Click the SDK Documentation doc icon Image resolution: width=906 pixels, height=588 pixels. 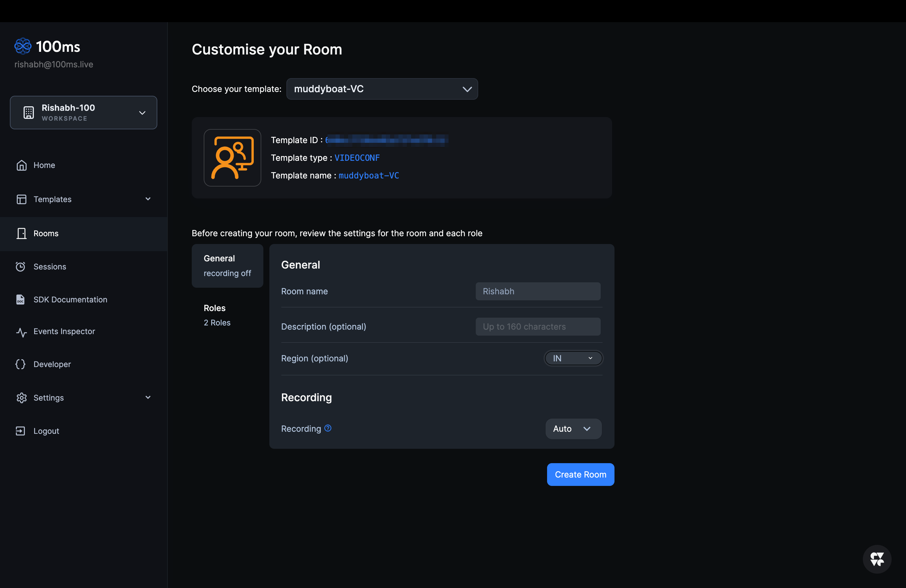(21, 300)
